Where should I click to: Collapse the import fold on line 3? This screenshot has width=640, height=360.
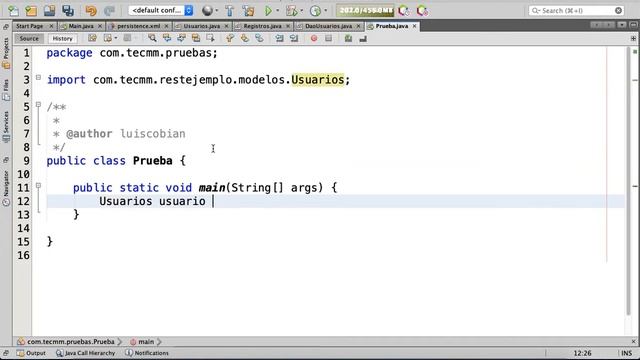coord(38,77)
